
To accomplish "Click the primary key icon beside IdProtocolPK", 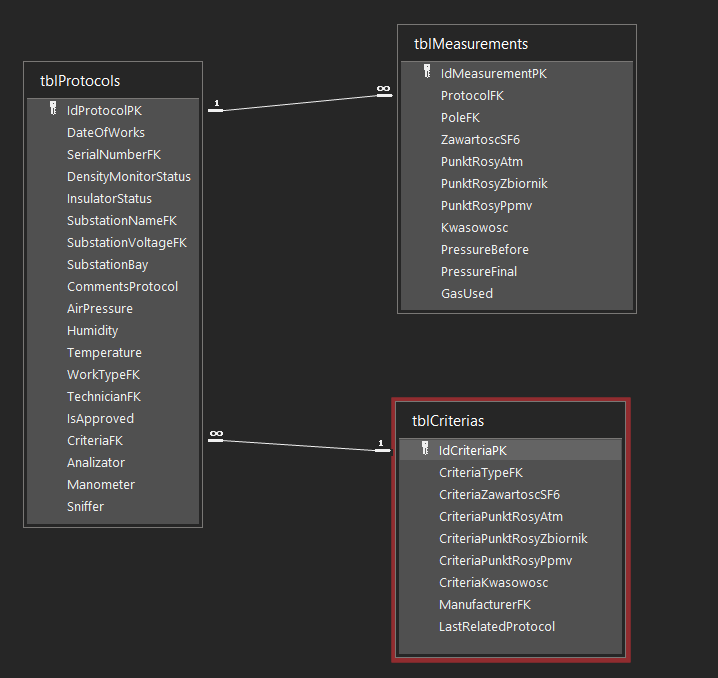I will point(53,108).
